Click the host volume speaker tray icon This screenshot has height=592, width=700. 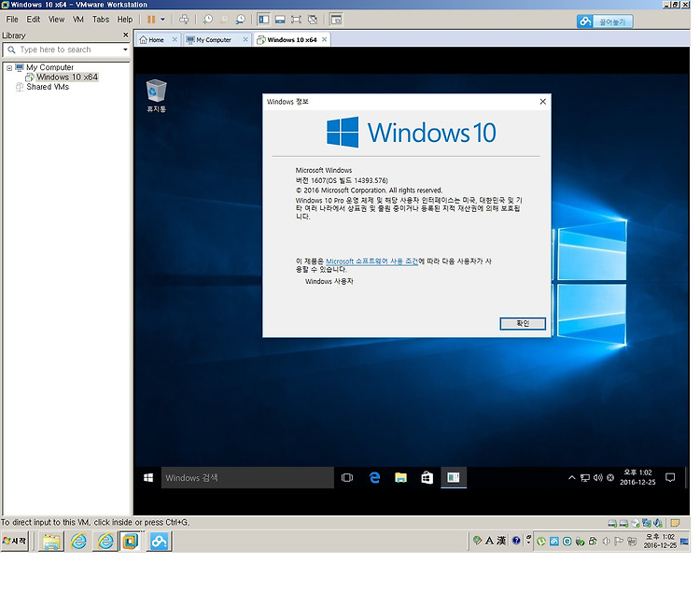coord(606,542)
